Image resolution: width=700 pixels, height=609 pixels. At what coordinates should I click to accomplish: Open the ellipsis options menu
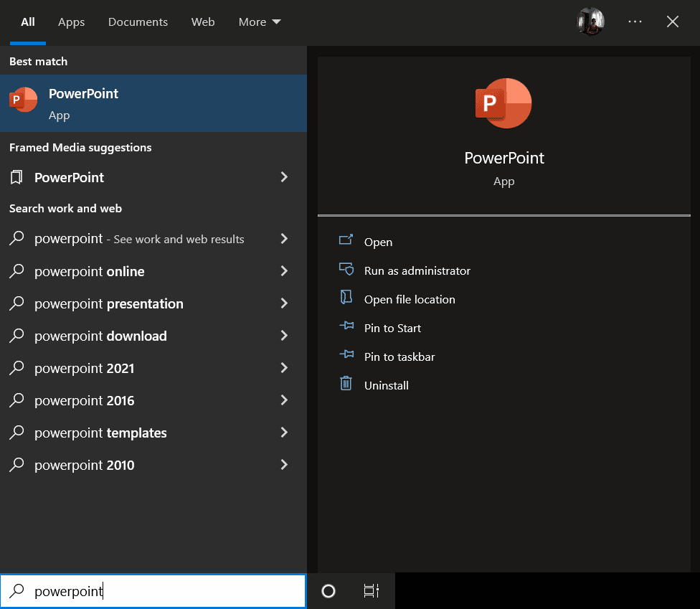coord(635,22)
